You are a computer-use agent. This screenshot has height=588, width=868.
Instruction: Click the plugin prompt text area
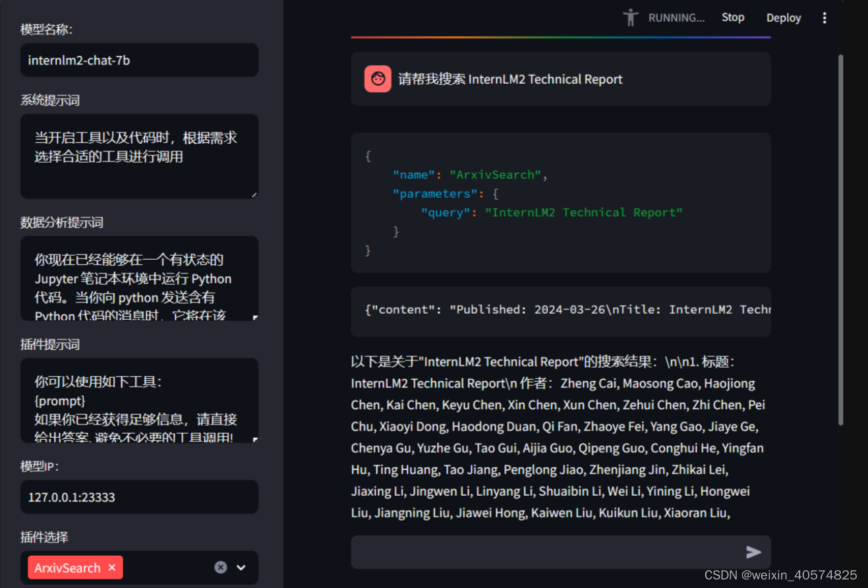click(x=139, y=400)
